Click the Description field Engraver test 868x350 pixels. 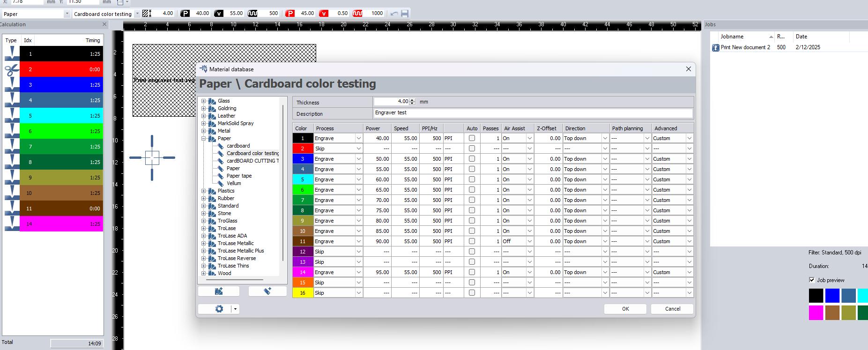[533, 113]
